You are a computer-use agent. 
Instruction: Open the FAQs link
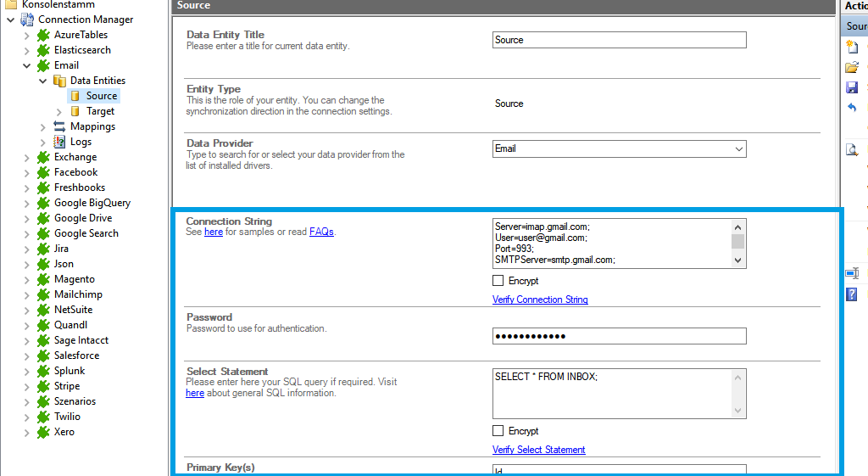[x=321, y=232]
